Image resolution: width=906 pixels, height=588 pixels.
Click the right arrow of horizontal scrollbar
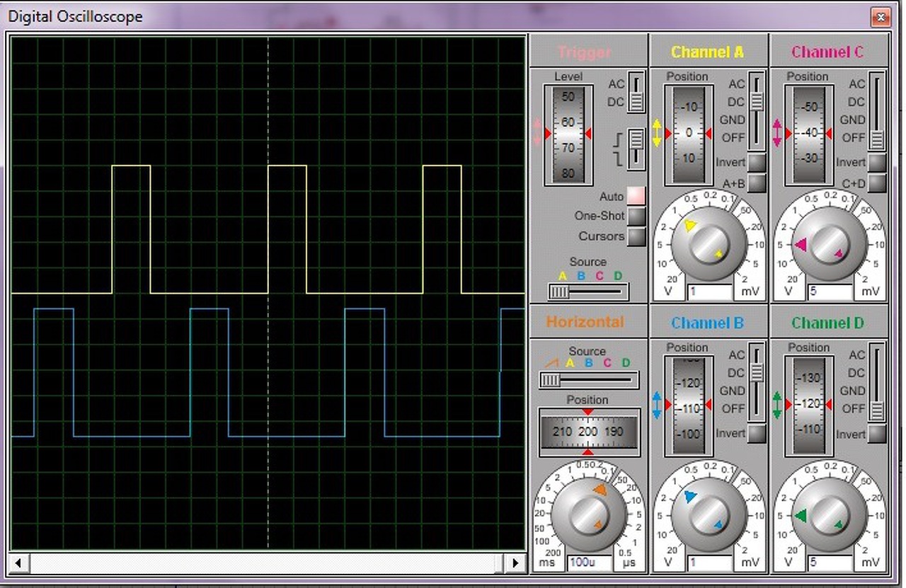pos(516,563)
